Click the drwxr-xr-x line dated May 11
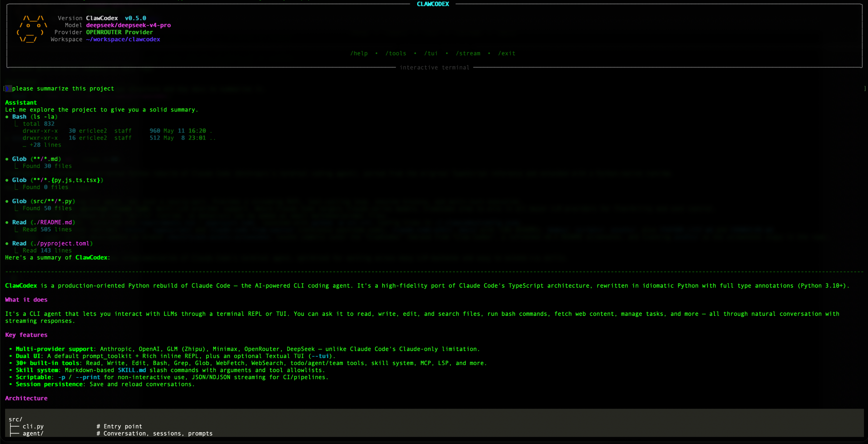868x444 pixels. (118, 131)
